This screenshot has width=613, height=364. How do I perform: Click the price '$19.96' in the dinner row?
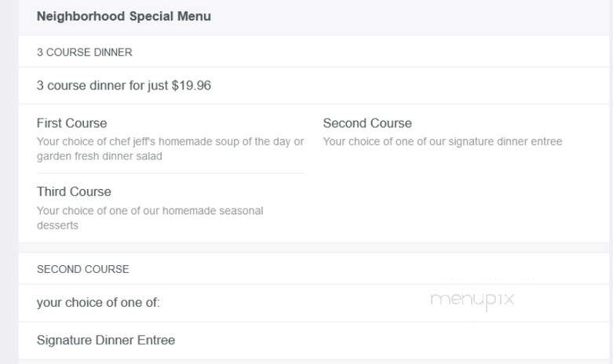coord(192,86)
